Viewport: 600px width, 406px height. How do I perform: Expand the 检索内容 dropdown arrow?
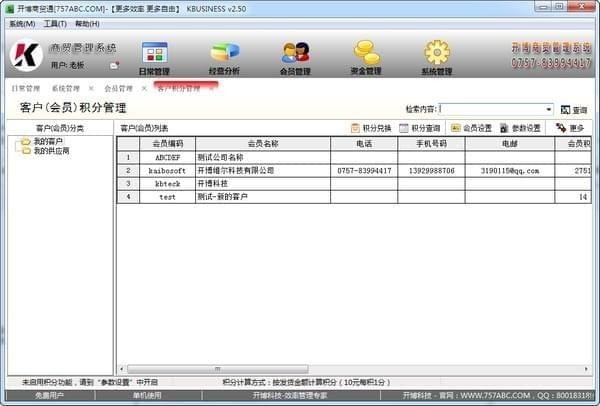pos(549,109)
